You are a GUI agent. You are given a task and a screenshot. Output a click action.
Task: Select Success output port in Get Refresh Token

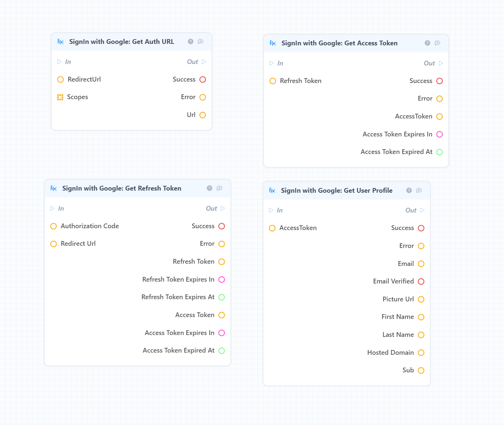pos(221,226)
